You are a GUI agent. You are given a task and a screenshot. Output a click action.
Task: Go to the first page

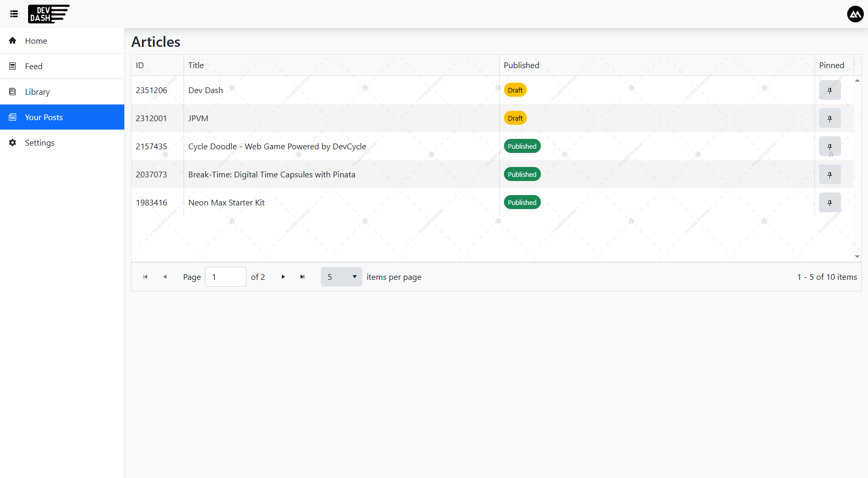[146, 277]
